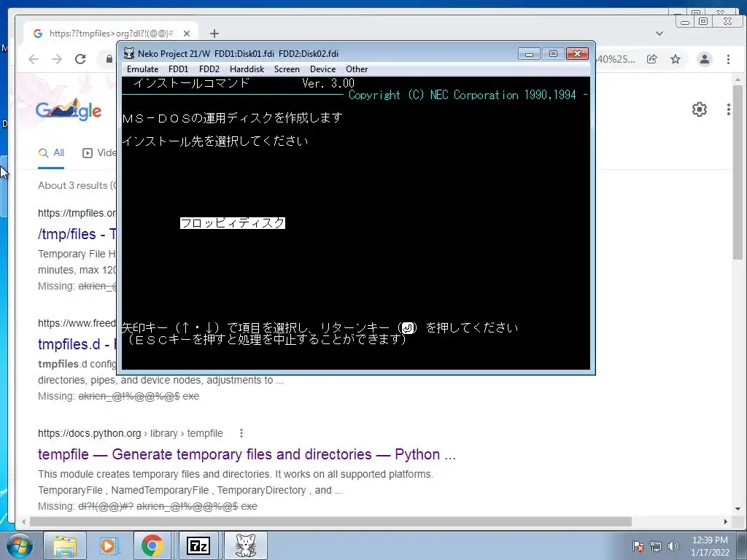Select the All search results tab
Screen dimensions: 747x560
[52, 153]
